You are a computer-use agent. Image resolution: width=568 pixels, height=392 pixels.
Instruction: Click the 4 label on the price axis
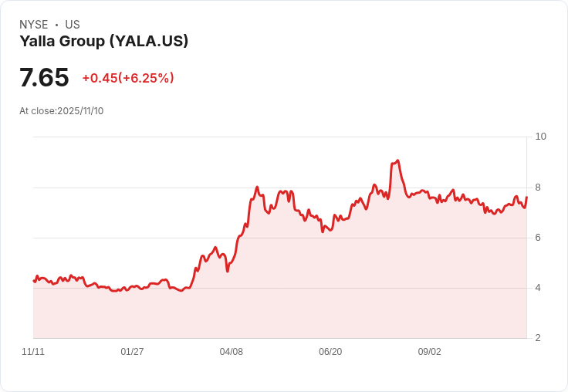538,288
